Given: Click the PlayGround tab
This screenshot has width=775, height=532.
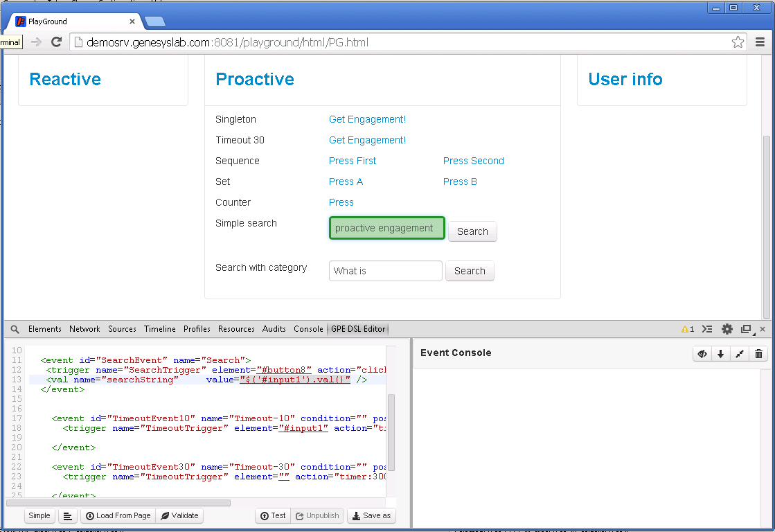Looking at the screenshot, I should [74, 21].
